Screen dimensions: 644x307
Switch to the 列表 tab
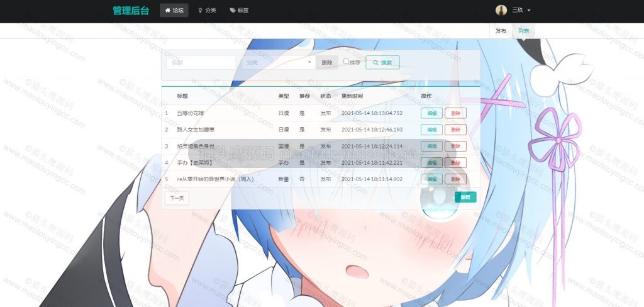(524, 31)
